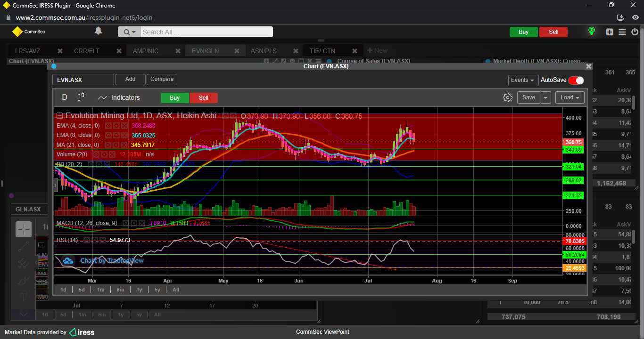Close the Chart (EVN.ASX) popup window
The height and width of the screenshot is (339, 644).
[588, 66]
